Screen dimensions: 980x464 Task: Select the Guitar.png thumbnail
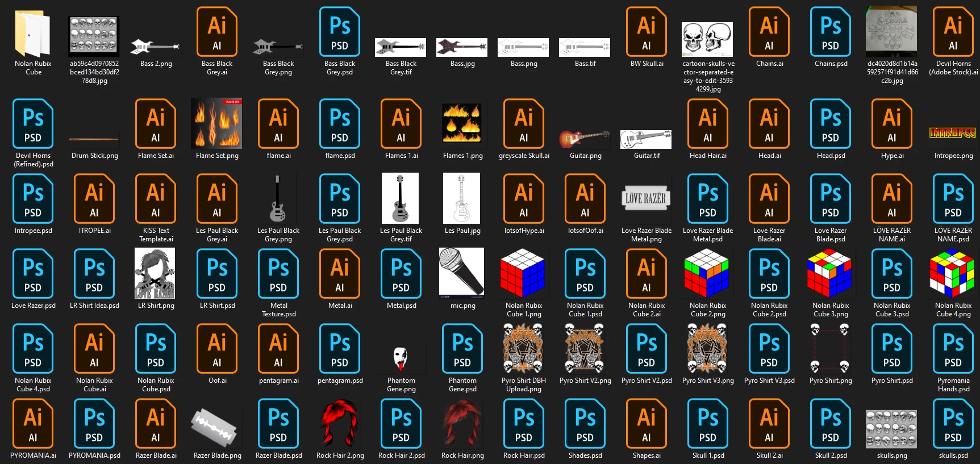click(x=585, y=138)
